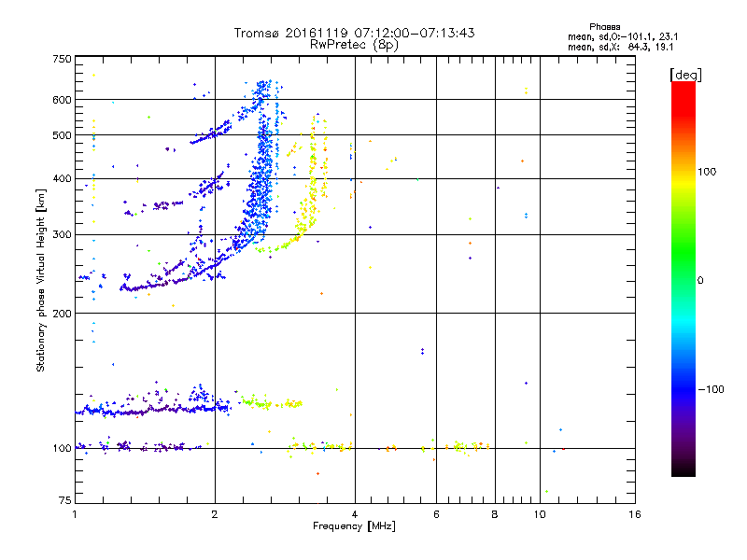Click the 'mean, sd,O:-101.1, 23.1' line

pyautogui.click(x=623, y=36)
